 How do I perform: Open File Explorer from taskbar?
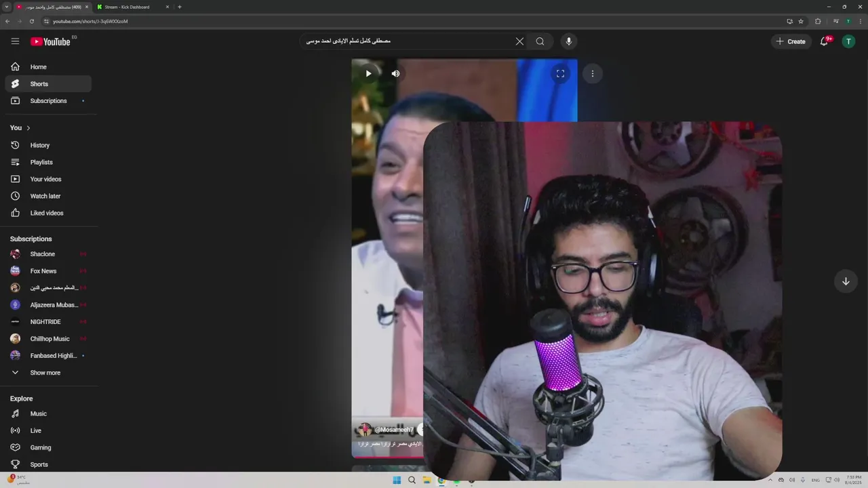click(x=427, y=481)
